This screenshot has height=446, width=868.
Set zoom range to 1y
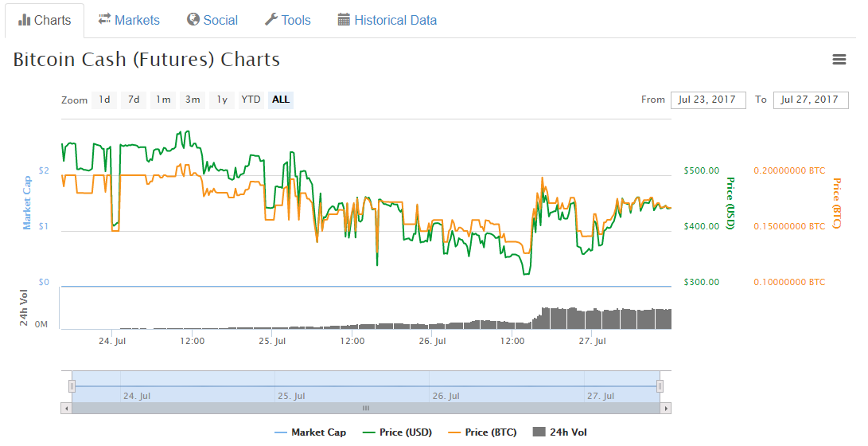point(222,100)
